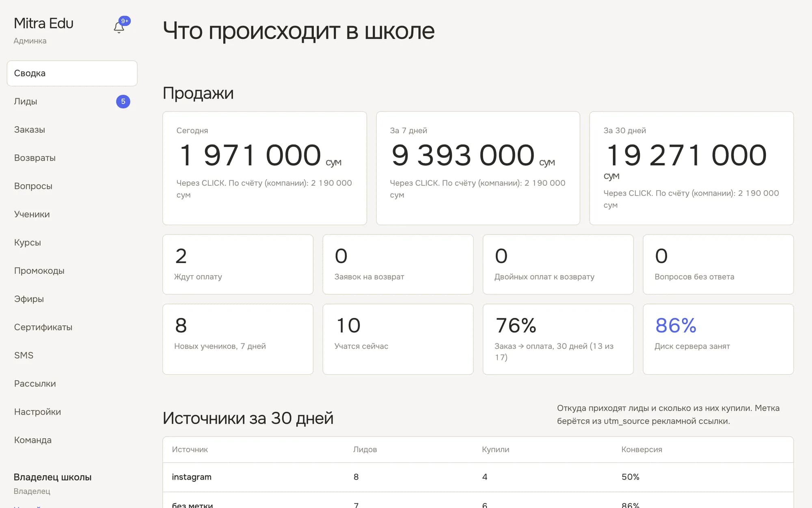
Task: Open Заказы in sidebar
Action: pyautogui.click(x=72, y=130)
